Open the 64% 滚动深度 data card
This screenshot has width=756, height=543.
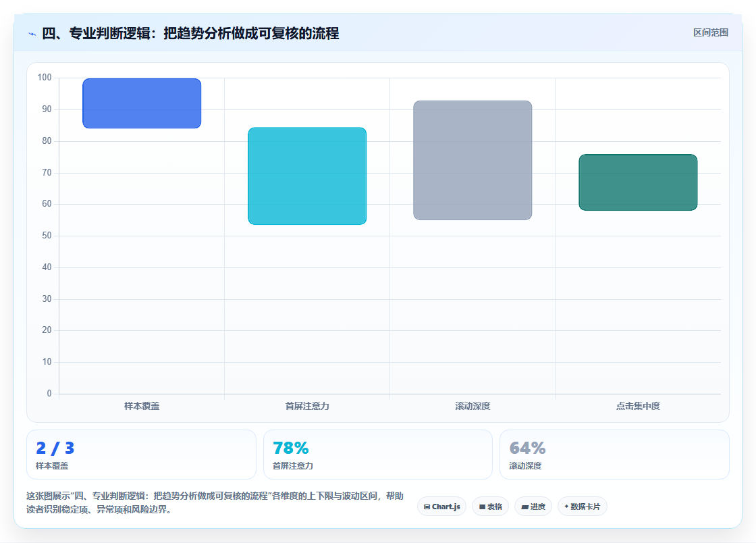[614, 455]
